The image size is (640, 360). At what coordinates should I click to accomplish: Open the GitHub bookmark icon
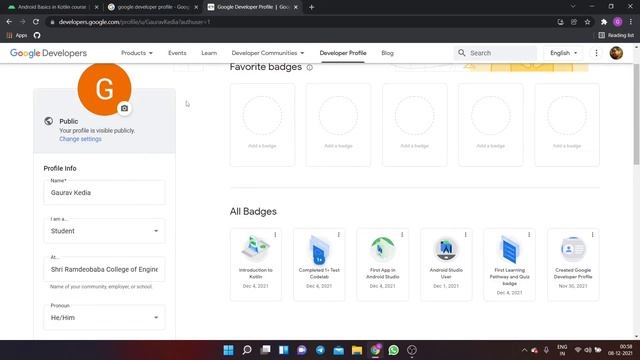click(x=37, y=36)
